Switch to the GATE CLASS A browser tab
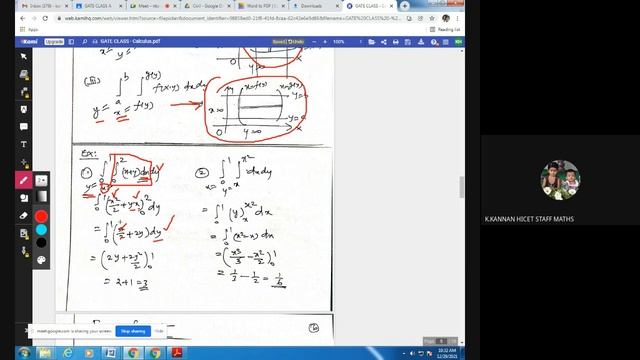Screen dimensions: 640x360 pos(98,6)
